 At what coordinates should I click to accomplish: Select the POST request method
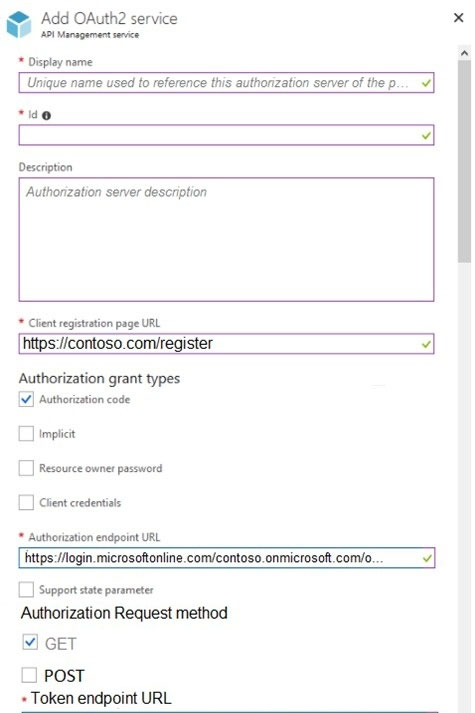click(x=29, y=675)
